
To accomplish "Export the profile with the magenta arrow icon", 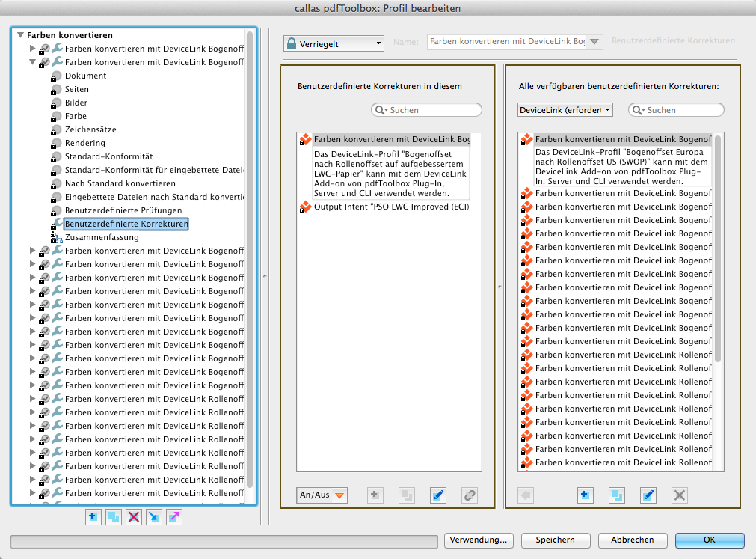I will pyautogui.click(x=174, y=517).
